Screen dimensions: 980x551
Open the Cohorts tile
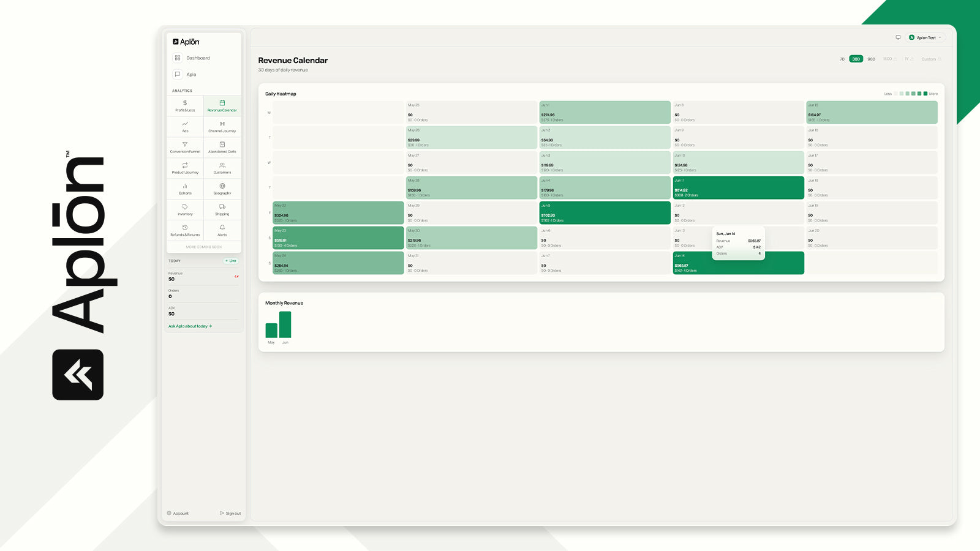point(185,189)
